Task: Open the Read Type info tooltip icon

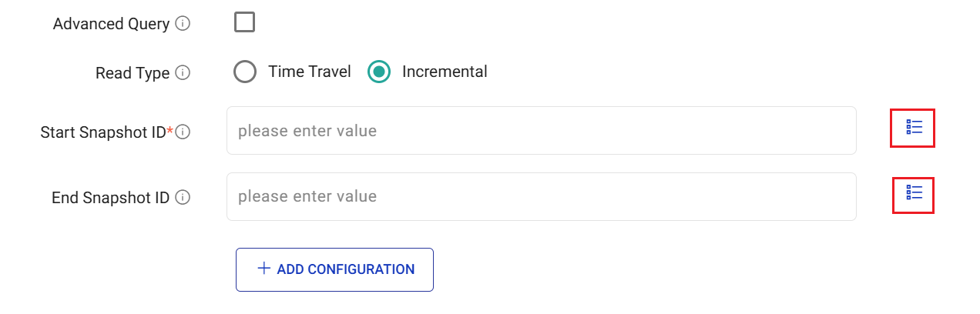Action: (183, 73)
